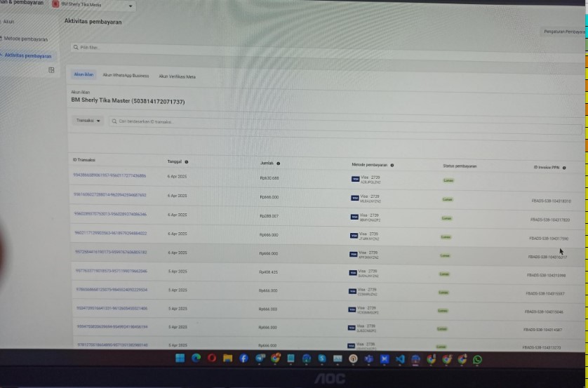
Task: Open the Facebook icon in the taskbar
Action: [x=243, y=359]
